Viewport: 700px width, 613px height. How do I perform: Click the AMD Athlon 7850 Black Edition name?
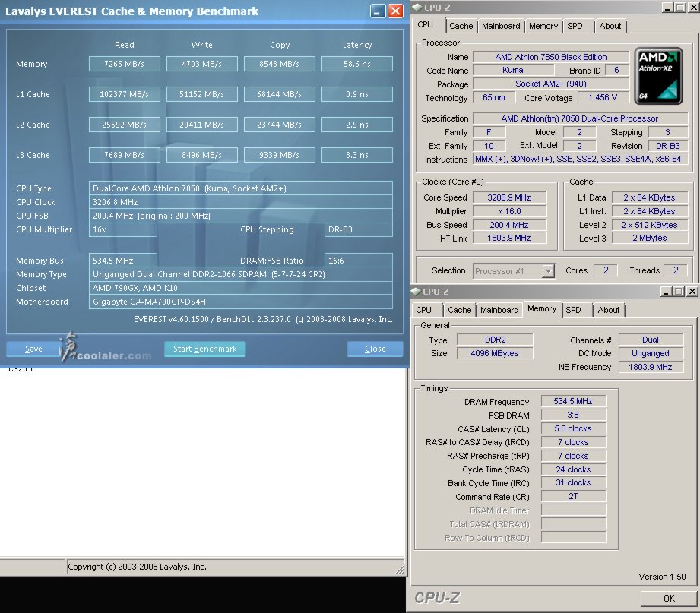click(551, 57)
